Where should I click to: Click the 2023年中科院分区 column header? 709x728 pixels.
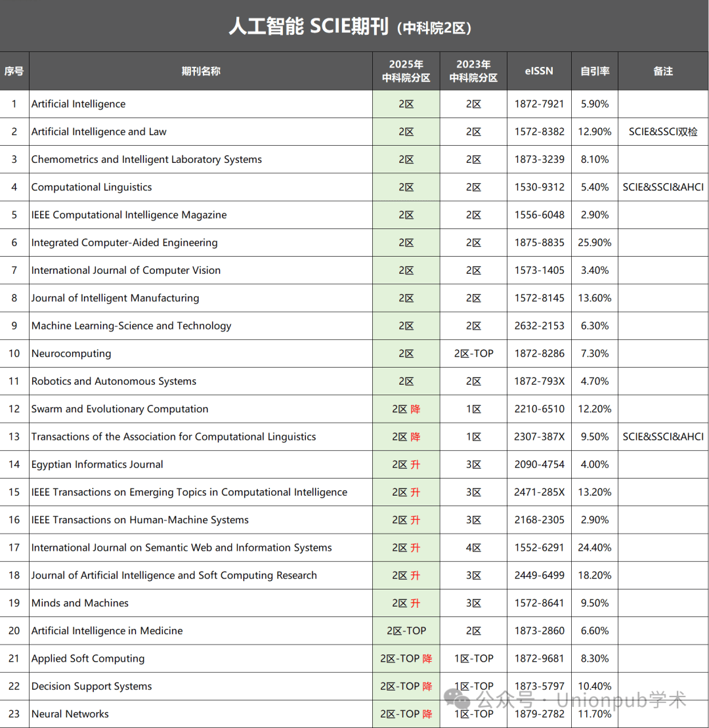473,71
